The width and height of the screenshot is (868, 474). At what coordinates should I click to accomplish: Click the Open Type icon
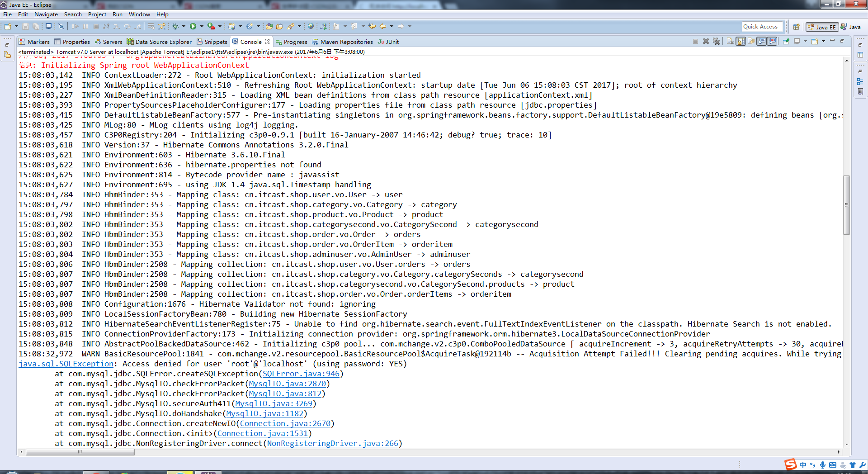pyautogui.click(x=269, y=26)
